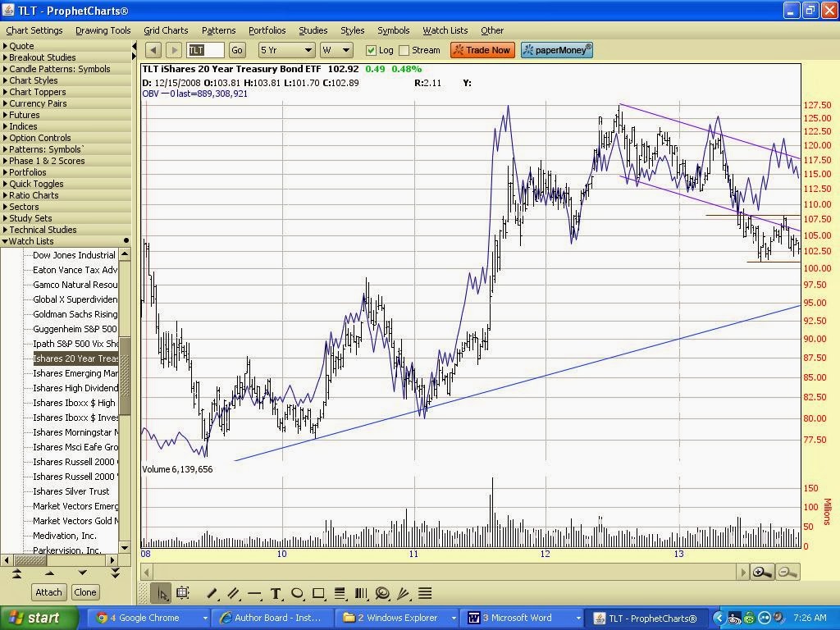Select the horizontal line tool
840x630 pixels.
click(254, 594)
